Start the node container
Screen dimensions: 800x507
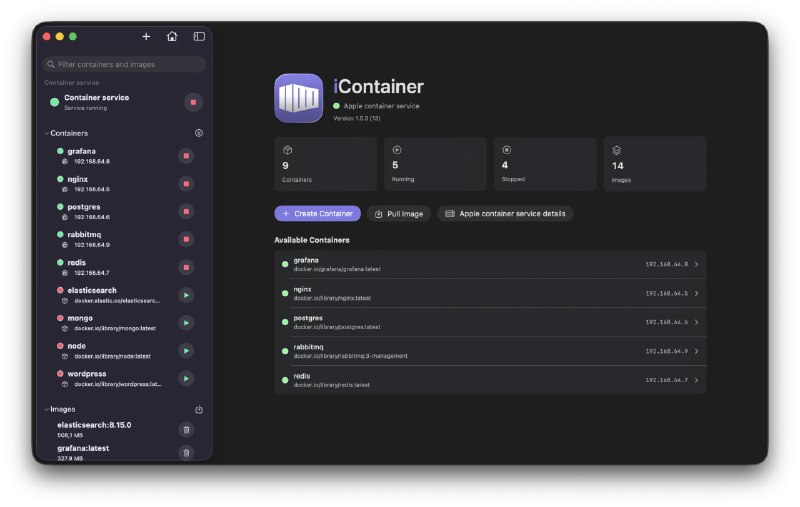pyautogui.click(x=186, y=351)
